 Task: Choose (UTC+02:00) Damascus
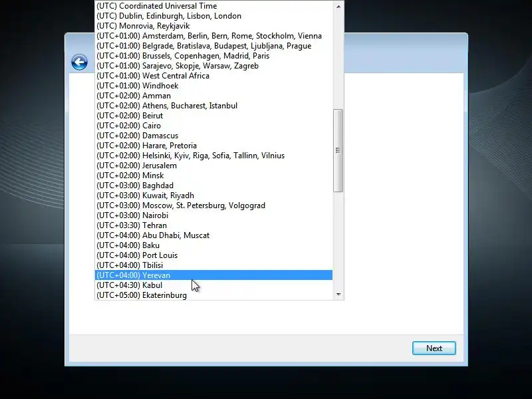click(213, 136)
